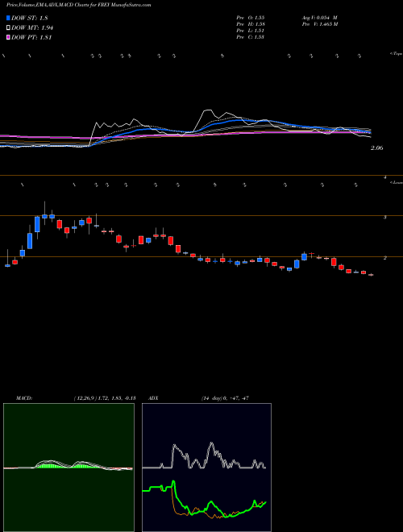Click the ADX heading label

coord(152,398)
